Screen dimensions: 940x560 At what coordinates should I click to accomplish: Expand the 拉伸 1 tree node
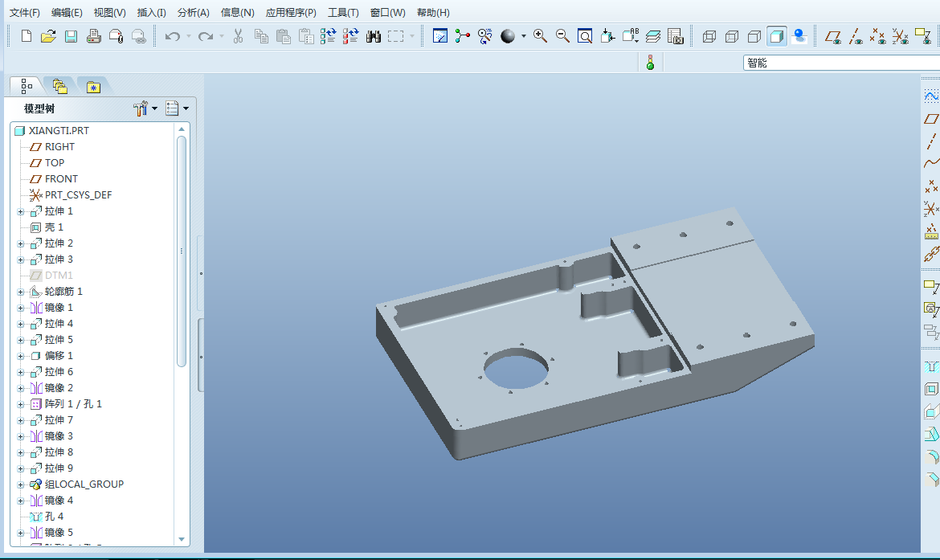click(x=21, y=211)
